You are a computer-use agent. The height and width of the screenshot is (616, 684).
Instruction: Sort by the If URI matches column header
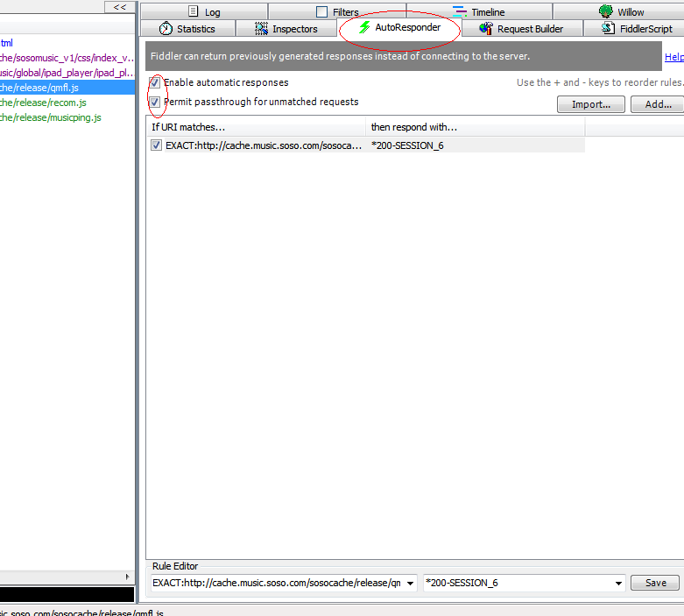click(x=256, y=127)
